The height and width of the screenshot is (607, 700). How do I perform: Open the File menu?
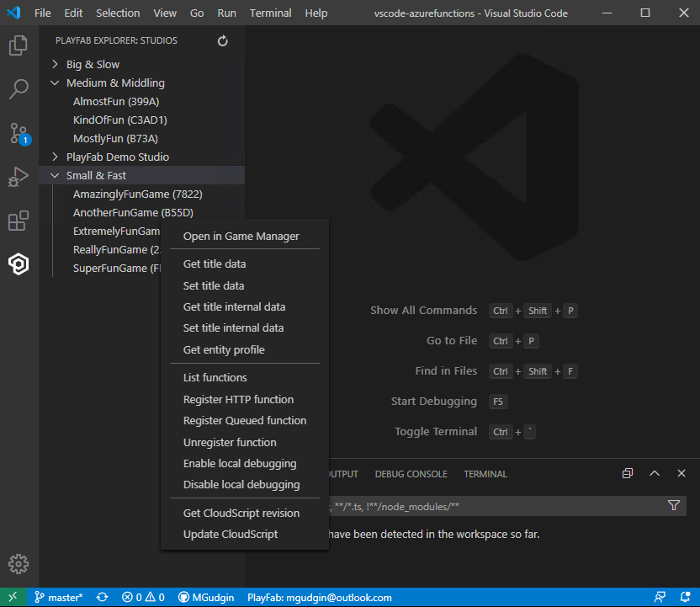pos(42,13)
